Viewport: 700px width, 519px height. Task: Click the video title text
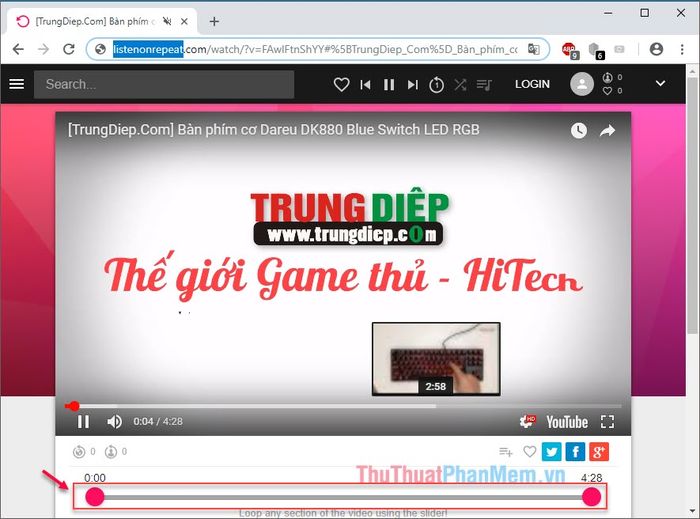273,129
